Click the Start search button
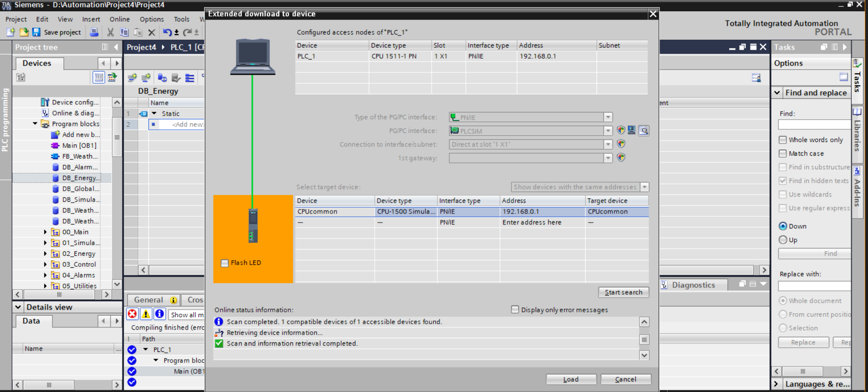This screenshot has width=868, height=392. click(x=623, y=292)
